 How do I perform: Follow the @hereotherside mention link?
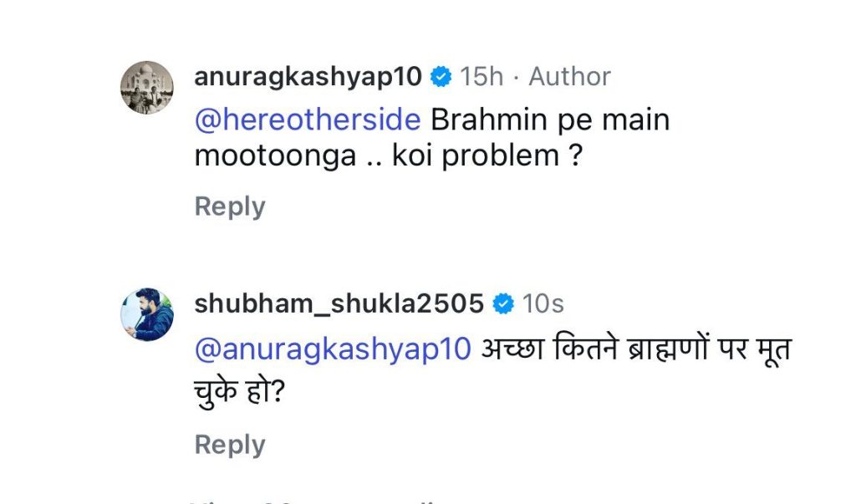[307, 120]
